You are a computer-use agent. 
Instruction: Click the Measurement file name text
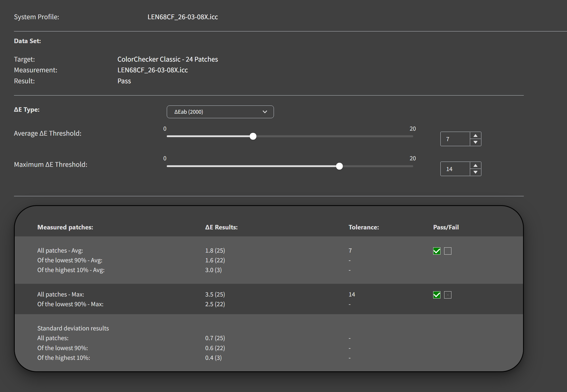click(x=153, y=70)
